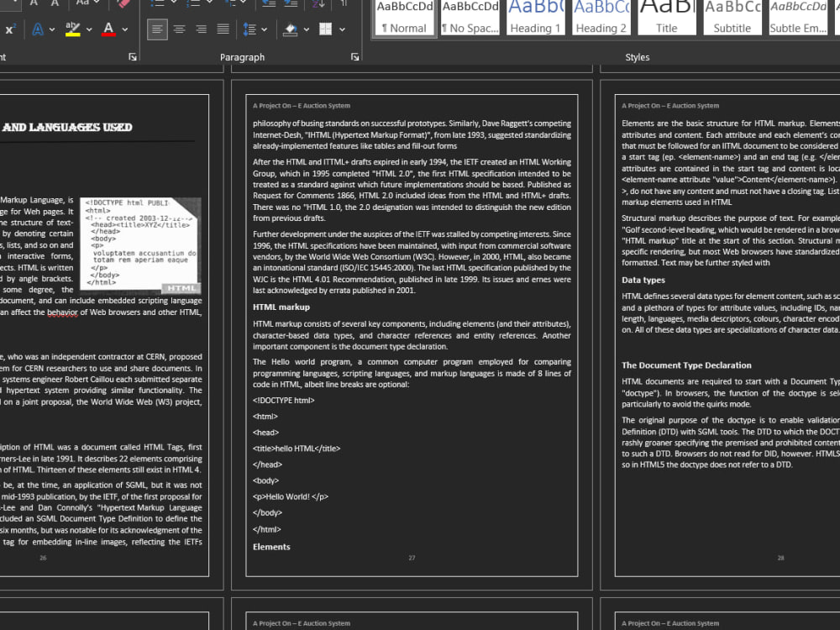840x630 pixels.
Task: Expand Line Spacing dropdown arrow
Action: tap(264, 29)
